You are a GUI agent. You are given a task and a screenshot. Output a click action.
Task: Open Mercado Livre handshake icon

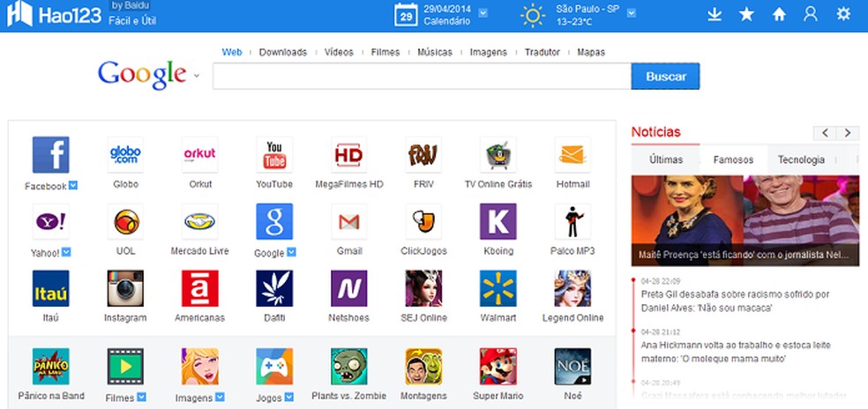pyautogui.click(x=200, y=221)
